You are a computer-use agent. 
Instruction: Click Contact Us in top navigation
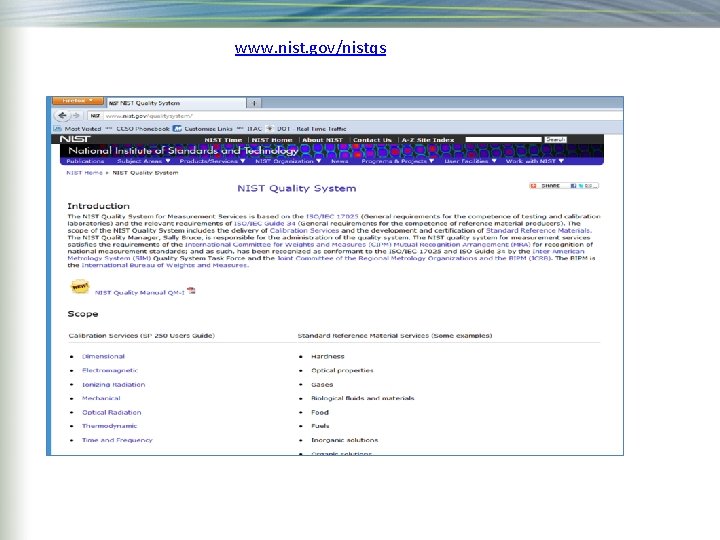point(372,140)
